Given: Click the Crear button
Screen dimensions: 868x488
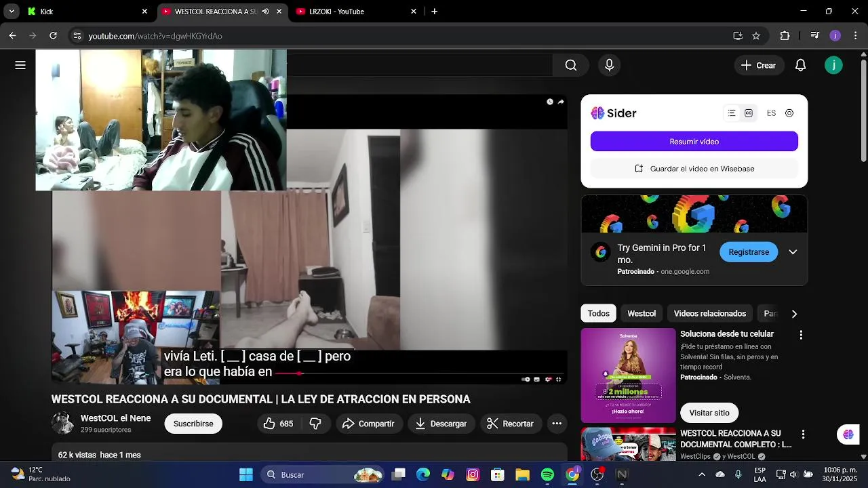Looking at the screenshot, I should click(758, 65).
